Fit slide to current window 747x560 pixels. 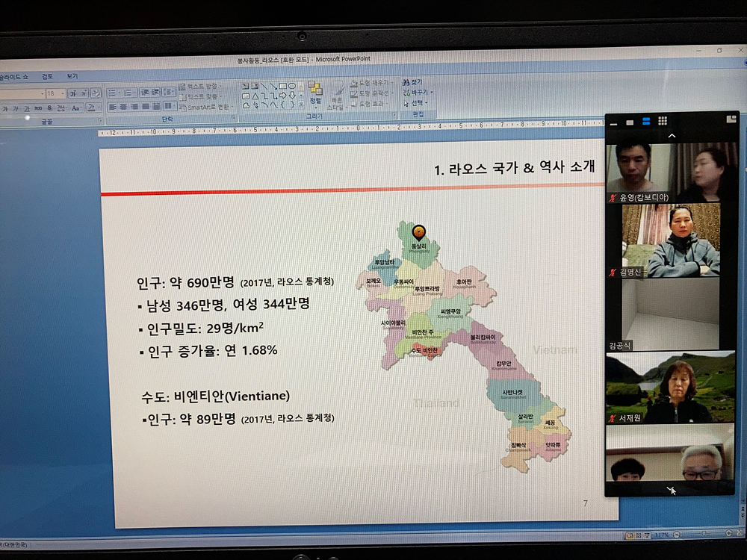click(740, 535)
